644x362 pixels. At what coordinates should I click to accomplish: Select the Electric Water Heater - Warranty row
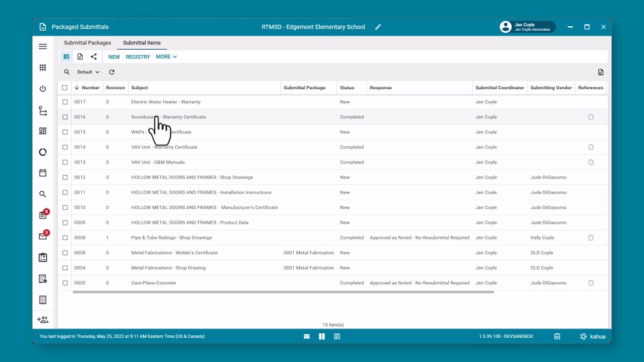click(333, 102)
